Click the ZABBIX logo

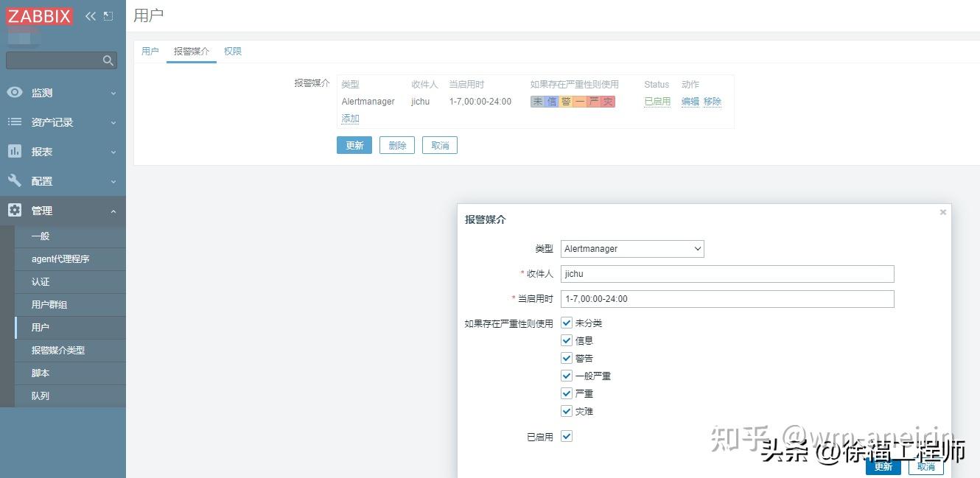40,15
